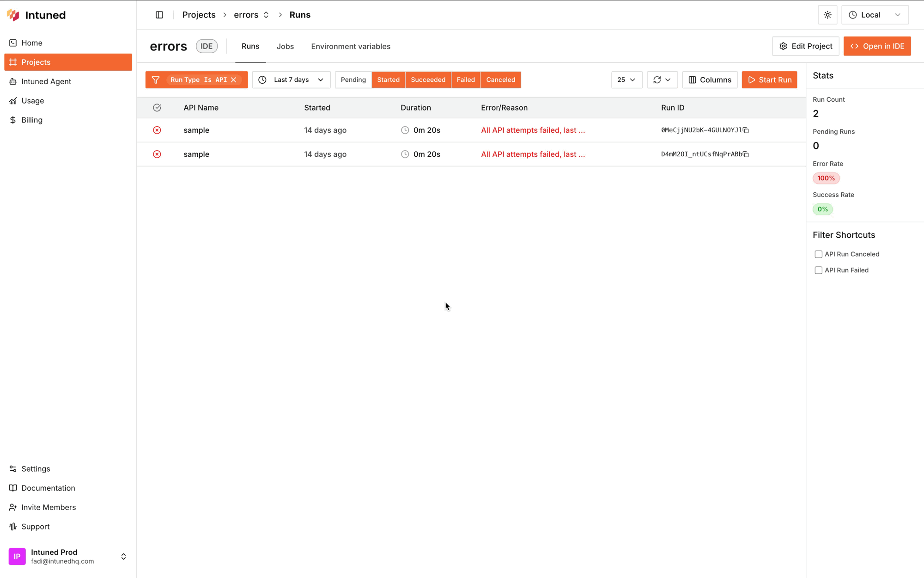Image resolution: width=924 pixels, height=578 pixels.
Task: Select the Usage analytics icon in sidebar
Action: 12,100
